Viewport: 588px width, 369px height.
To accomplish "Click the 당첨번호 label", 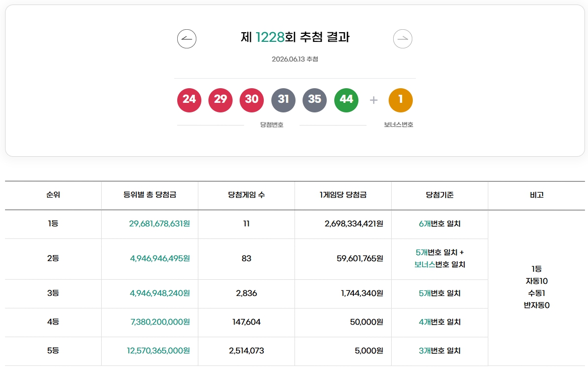I will 272,125.
